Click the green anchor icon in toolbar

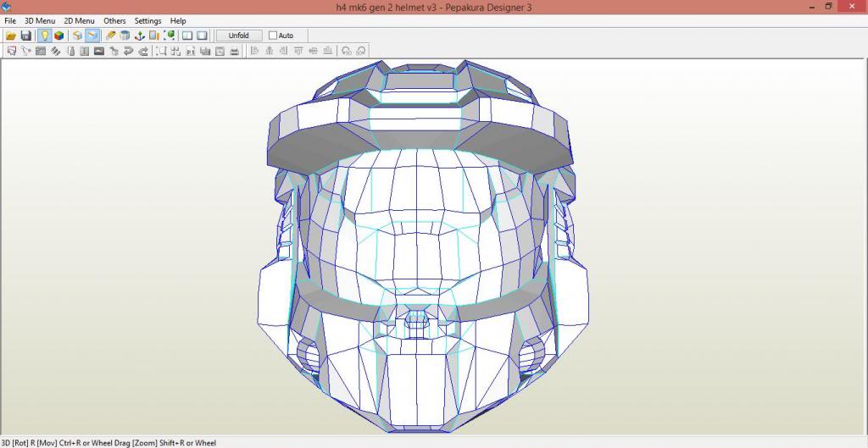coord(140,36)
